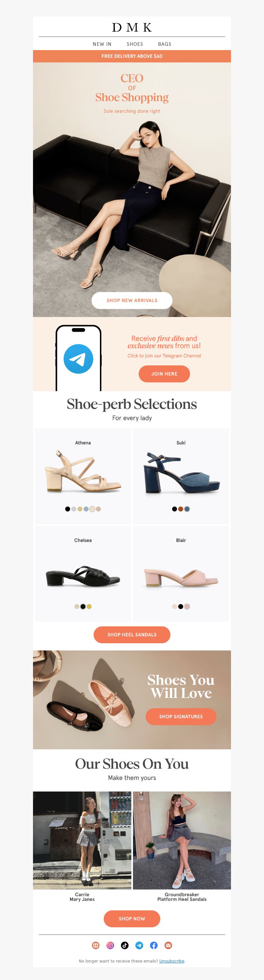Go to the DMK logo homepage
The height and width of the screenshot is (980, 264).
(x=132, y=27)
